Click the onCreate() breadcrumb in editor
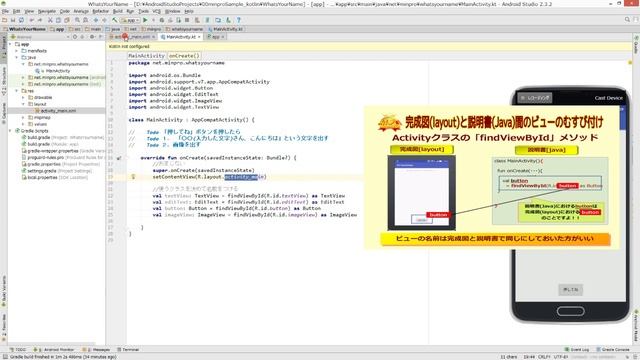 (184, 56)
